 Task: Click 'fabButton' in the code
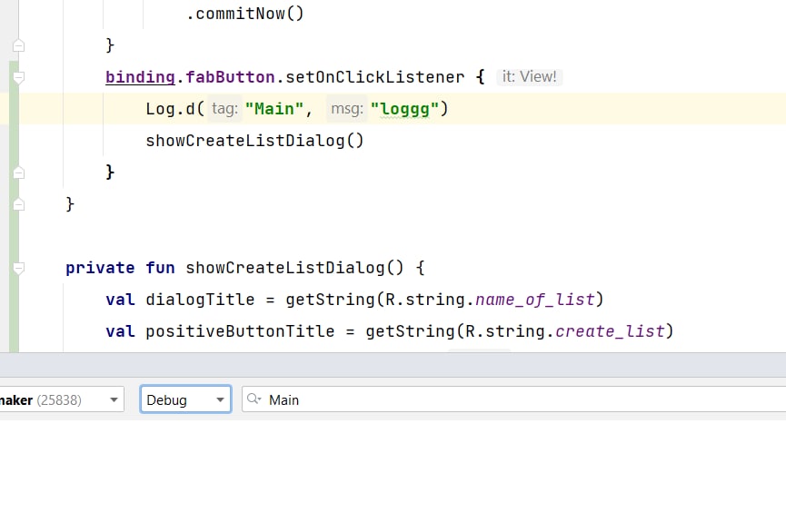click(x=230, y=77)
